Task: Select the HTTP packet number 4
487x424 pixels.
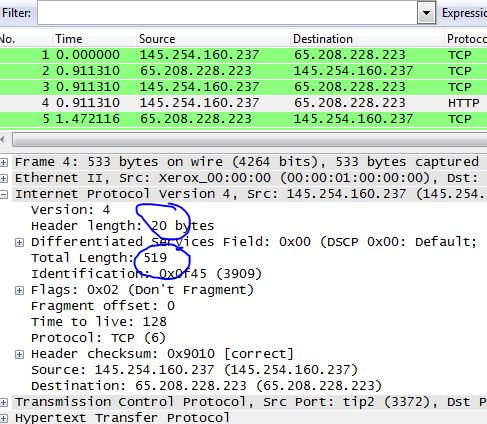Action: (243, 103)
